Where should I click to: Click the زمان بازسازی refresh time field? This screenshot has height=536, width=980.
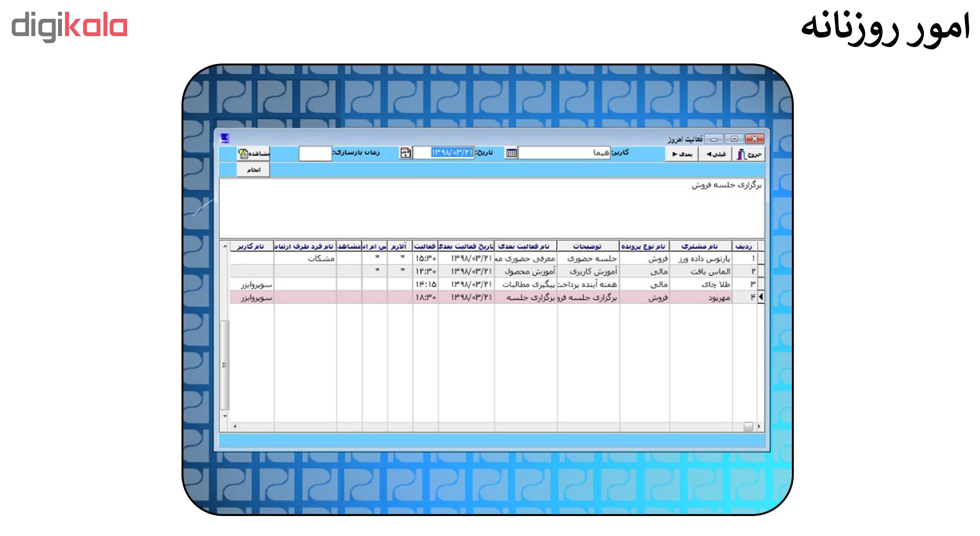[315, 153]
